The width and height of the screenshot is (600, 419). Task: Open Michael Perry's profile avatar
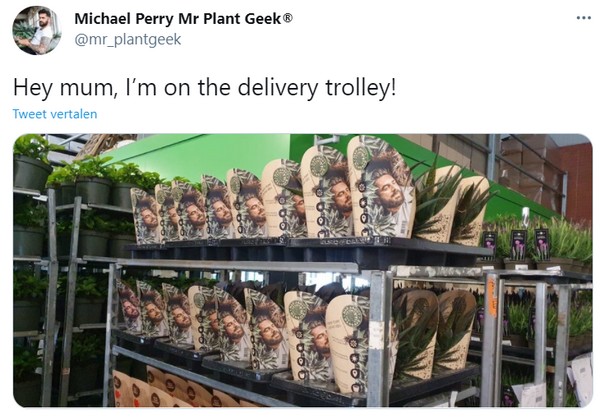(37, 30)
